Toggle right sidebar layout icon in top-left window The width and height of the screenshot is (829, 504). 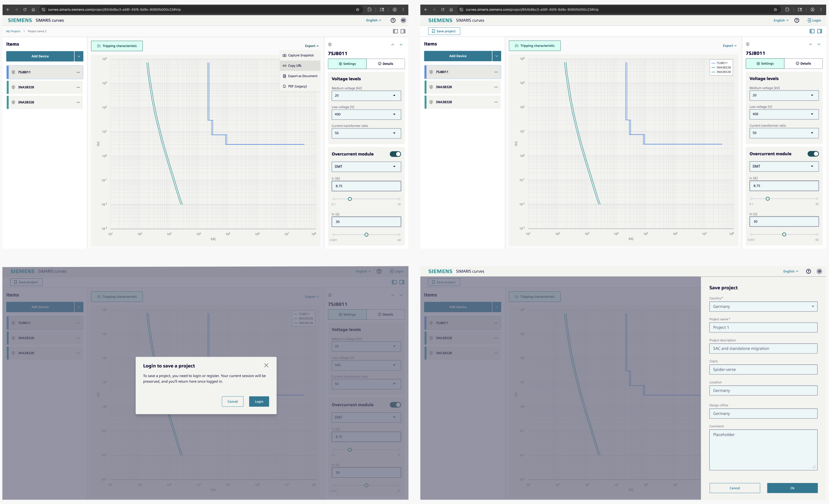pyautogui.click(x=403, y=31)
